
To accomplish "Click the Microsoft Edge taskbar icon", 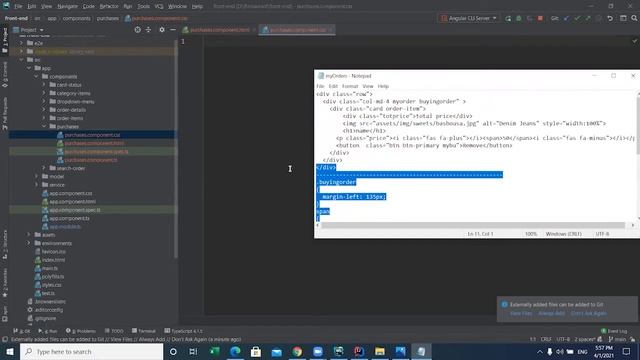I will [x=235, y=351].
